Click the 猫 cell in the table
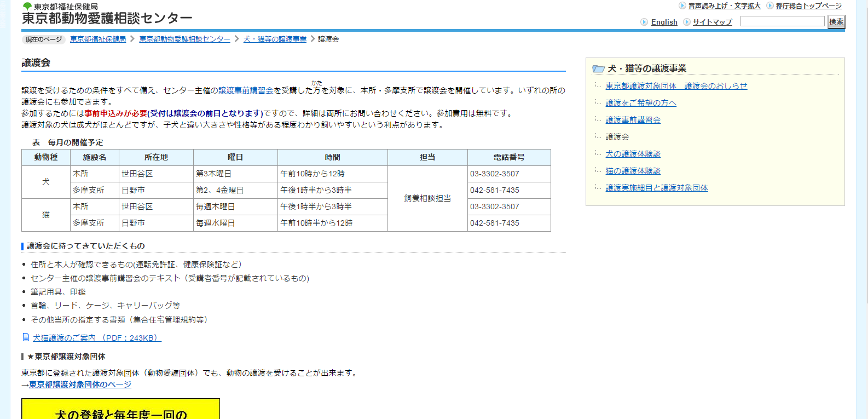Image resolution: width=868 pixels, height=419 pixels. (46, 215)
